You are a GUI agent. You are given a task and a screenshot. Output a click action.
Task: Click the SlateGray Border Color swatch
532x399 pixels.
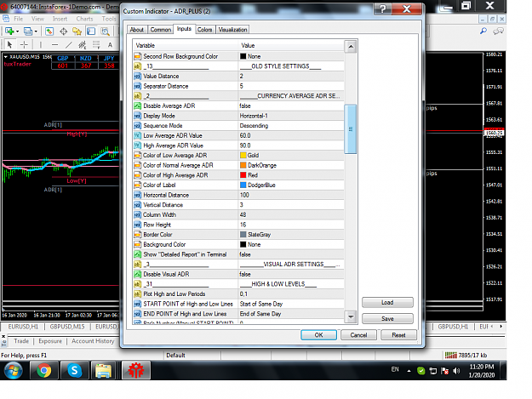click(x=243, y=234)
